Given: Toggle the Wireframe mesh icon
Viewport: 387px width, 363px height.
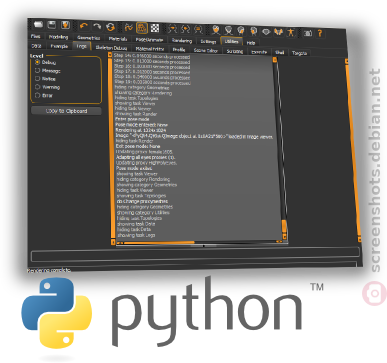Looking at the screenshot, I should 142,28.
